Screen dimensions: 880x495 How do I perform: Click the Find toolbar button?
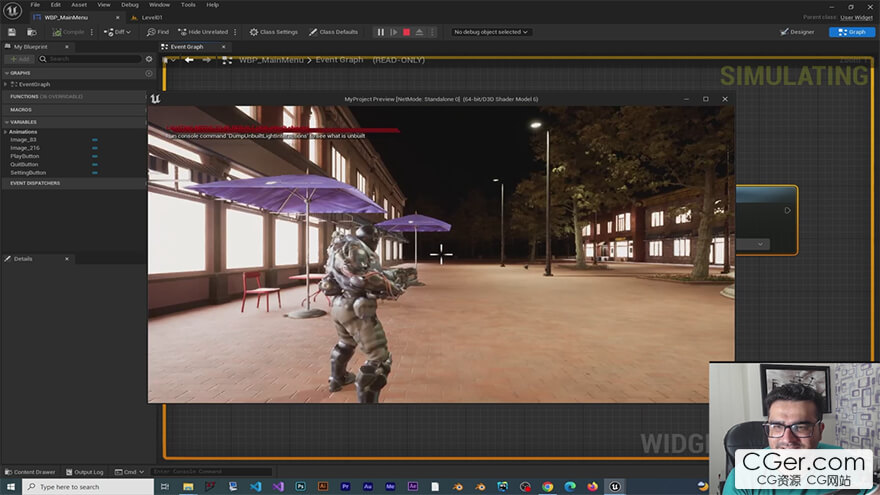coord(158,32)
